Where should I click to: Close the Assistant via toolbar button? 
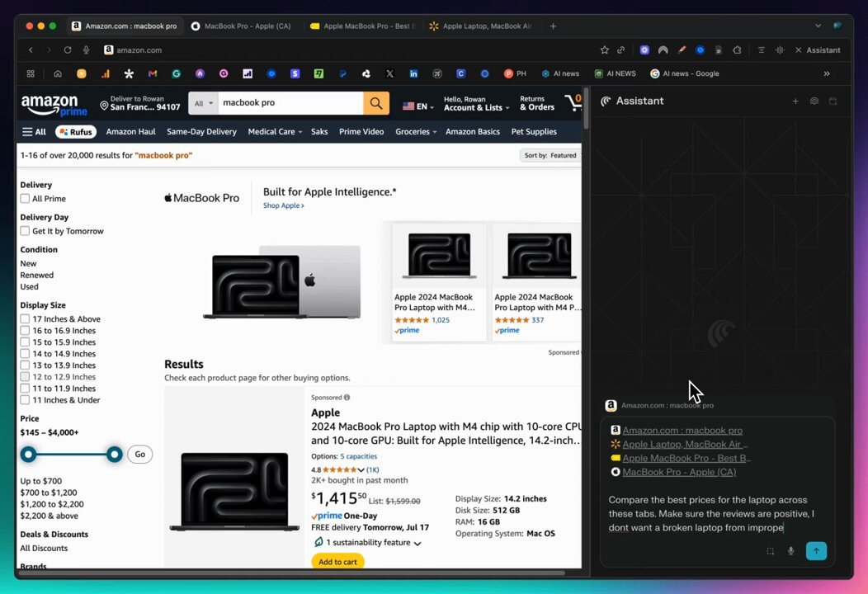tap(818, 49)
